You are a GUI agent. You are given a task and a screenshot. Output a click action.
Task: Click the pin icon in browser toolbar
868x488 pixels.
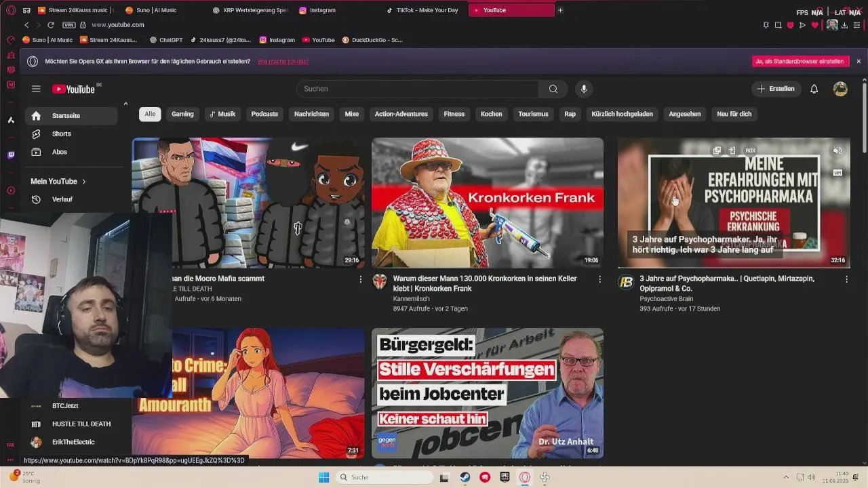tap(766, 25)
